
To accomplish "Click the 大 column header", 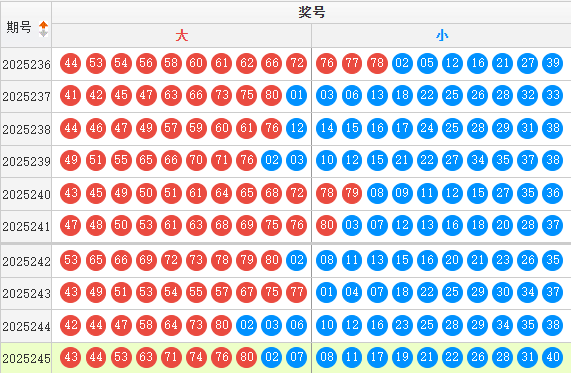I will click(x=181, y=36).
